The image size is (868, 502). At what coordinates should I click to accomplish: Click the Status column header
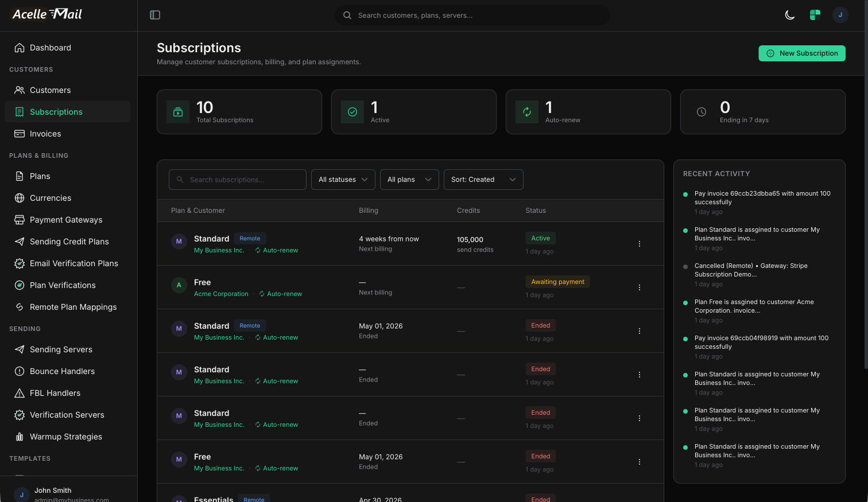(536, 211)
